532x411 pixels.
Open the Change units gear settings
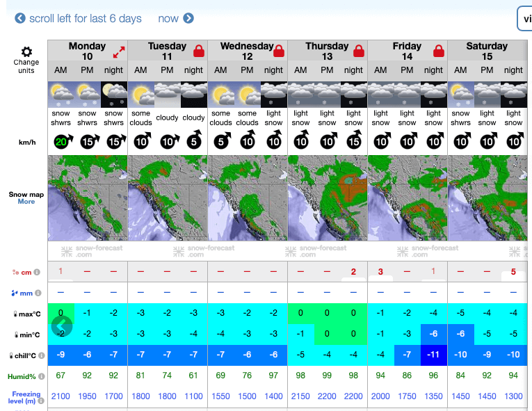click(x=26, y=52)
